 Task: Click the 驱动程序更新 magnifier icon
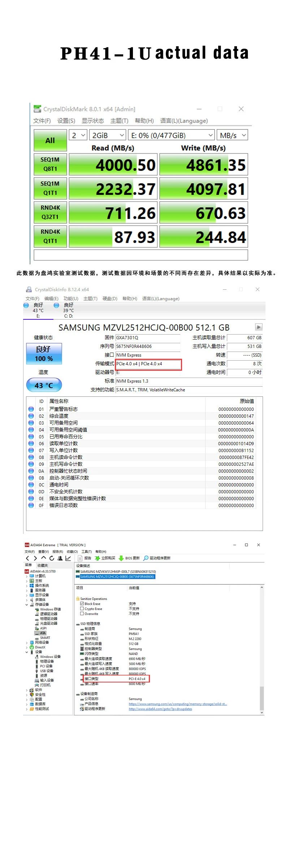146,558
